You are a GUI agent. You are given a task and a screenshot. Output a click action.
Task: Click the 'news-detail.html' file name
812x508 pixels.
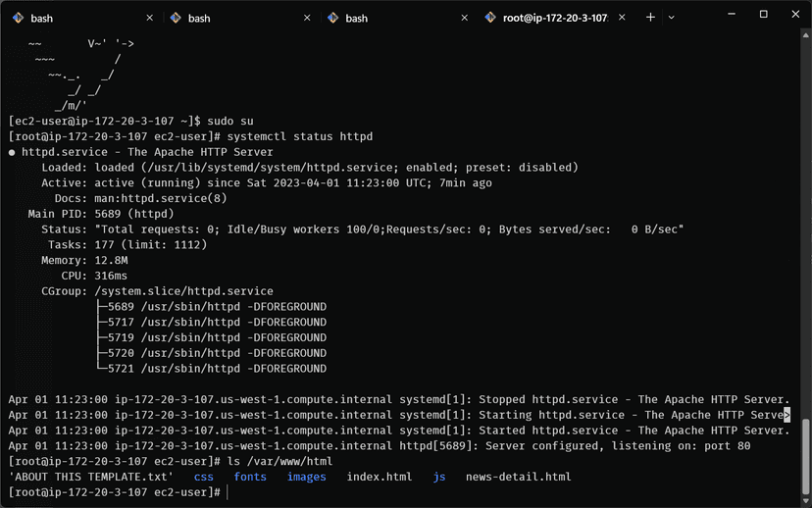click(x=519, y=477)
